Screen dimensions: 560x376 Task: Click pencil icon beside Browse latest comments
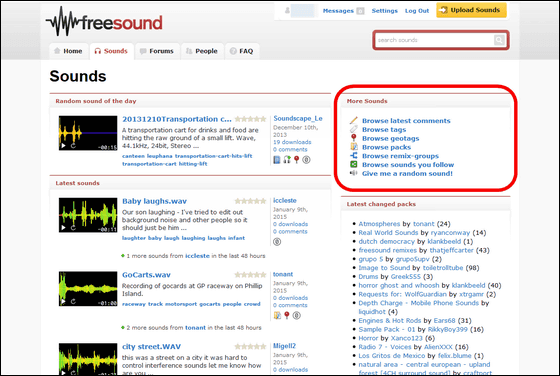tap(354, 120)
